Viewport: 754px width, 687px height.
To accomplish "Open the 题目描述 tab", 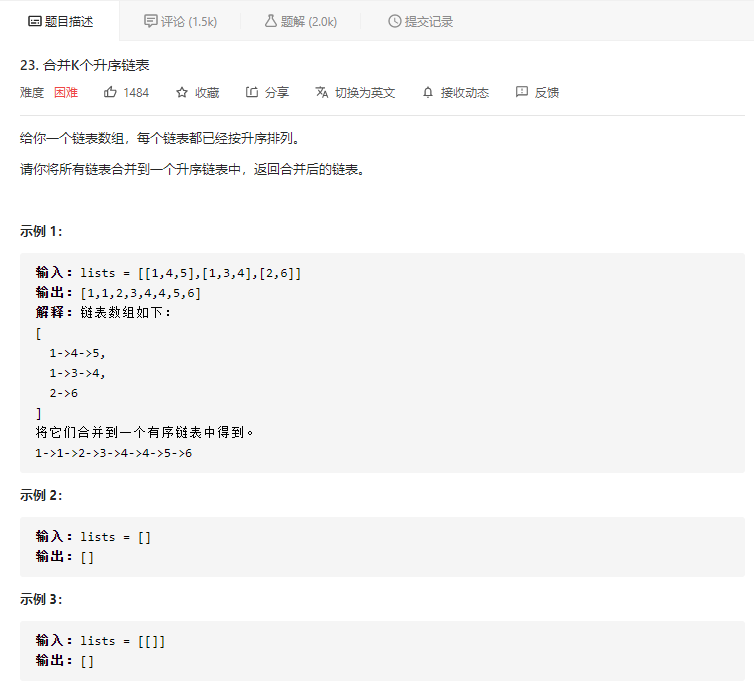I will (x=60, y=21).
